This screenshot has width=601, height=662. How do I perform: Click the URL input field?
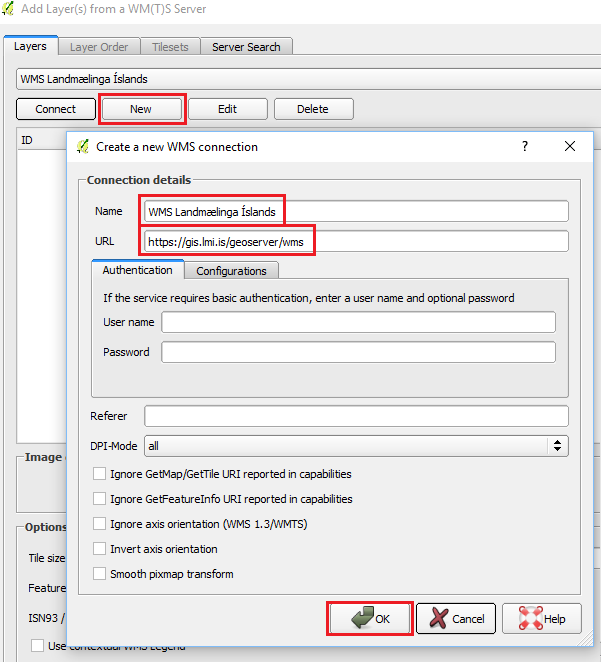(356, 241)
